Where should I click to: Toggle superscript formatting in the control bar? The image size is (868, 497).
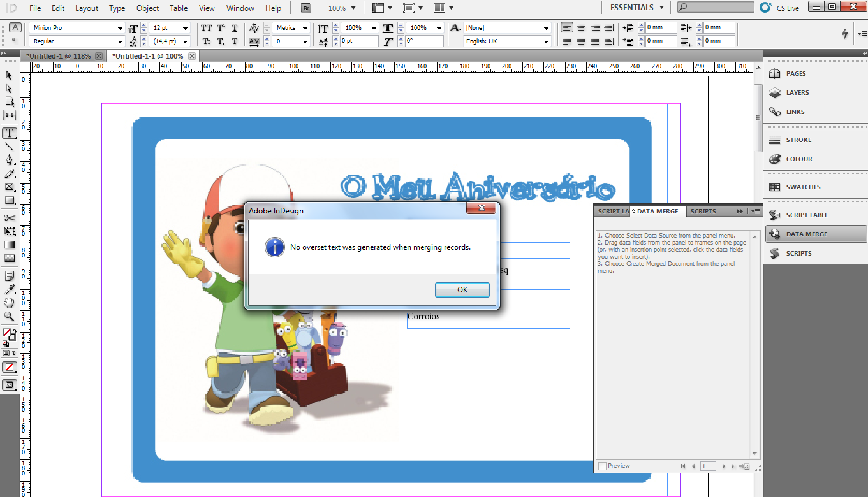click(x=221, y=28)
